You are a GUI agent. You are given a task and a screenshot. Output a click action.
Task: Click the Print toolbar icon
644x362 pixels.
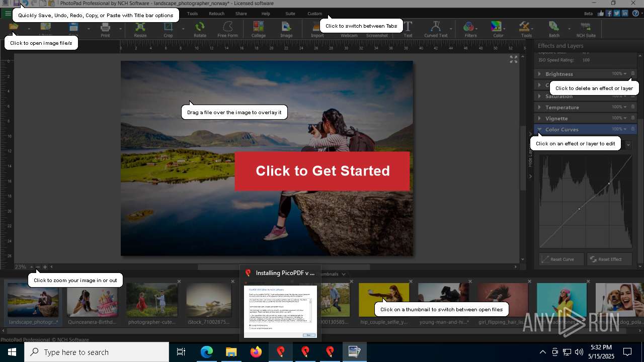[105, 29]
